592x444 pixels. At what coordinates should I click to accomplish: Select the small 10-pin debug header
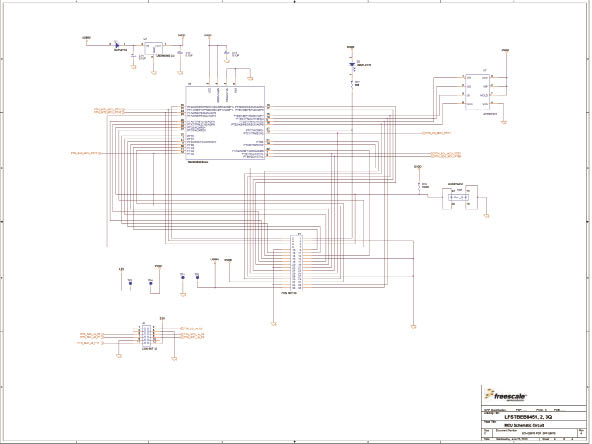tap(147, 335)
